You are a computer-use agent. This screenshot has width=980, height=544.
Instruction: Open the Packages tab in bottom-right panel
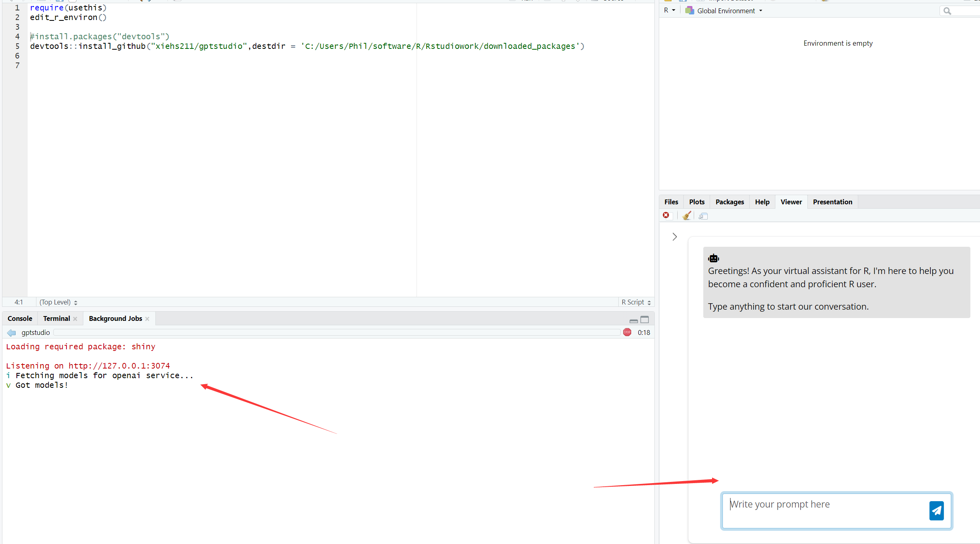point(728,201)
